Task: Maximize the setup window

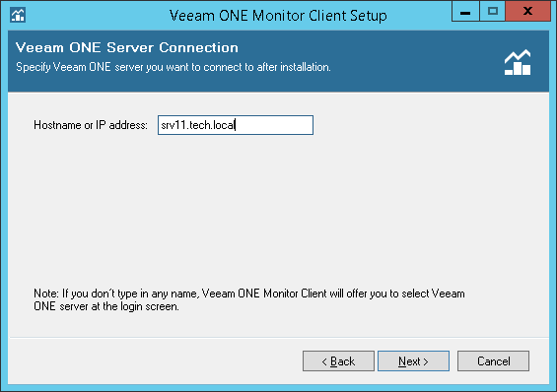Action: [x=493, y=12]
